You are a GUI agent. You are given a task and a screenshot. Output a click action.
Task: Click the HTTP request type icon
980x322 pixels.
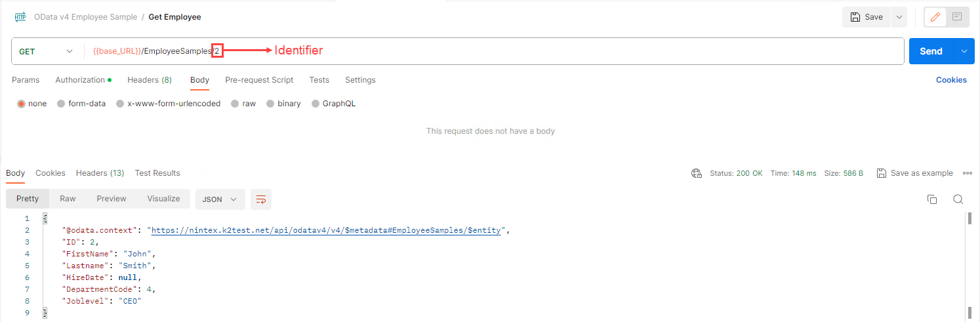coord(20,17)
